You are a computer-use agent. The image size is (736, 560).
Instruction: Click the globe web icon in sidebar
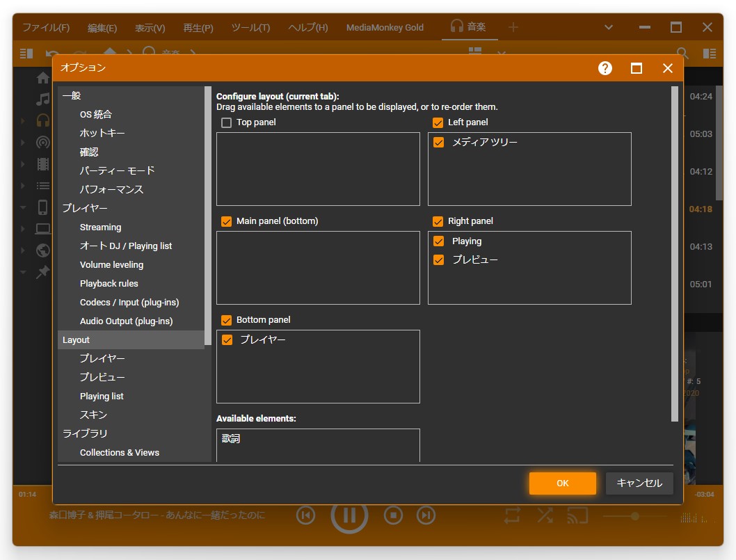pyautogui.click(x=42, y=250)
